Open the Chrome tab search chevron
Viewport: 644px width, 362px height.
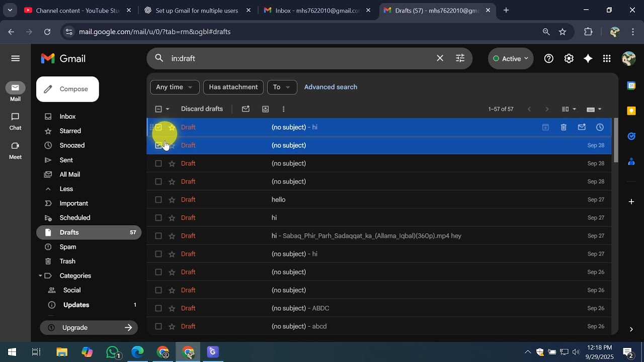coord(10,10)
